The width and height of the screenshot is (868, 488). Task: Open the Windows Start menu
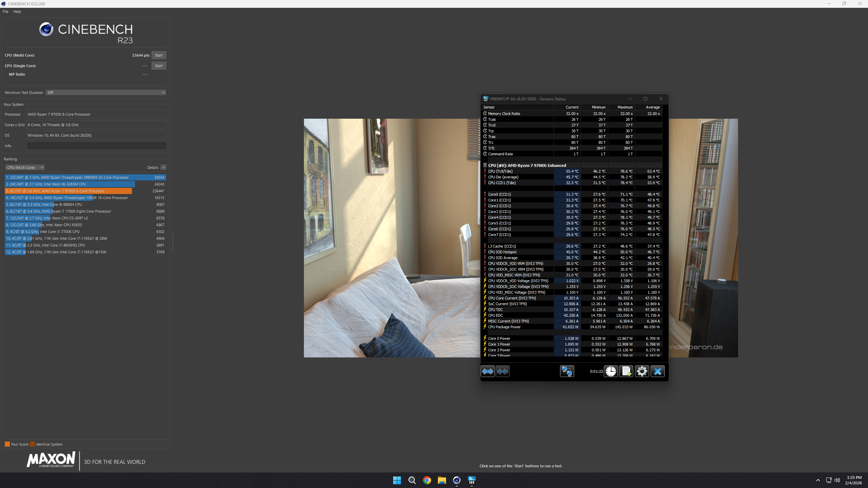397,480
